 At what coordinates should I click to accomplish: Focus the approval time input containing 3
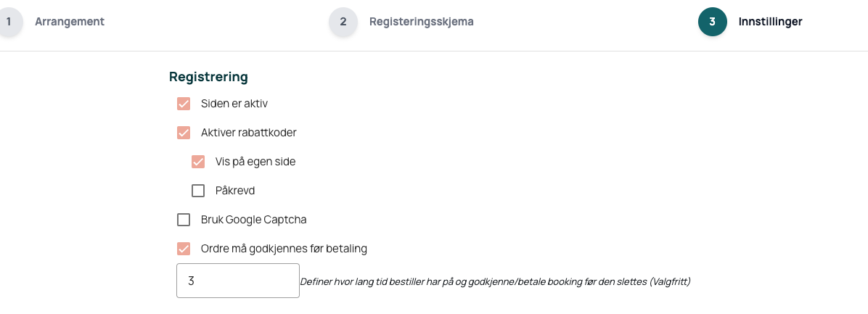237,281
